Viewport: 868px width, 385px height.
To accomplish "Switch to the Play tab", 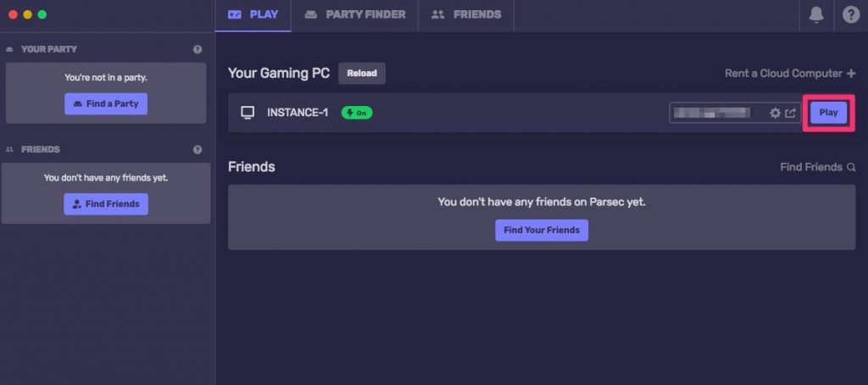I will point(253,14).
